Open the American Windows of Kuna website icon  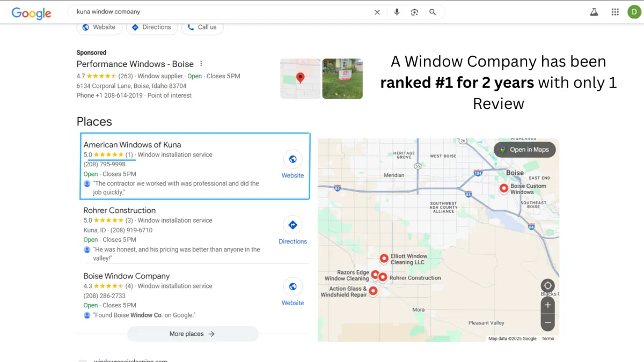point(293,159)
